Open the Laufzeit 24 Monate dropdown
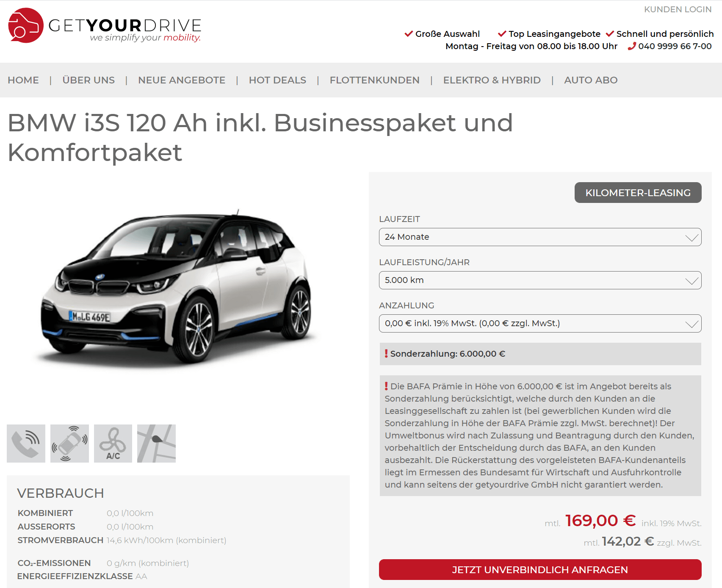 coord(540,237)
